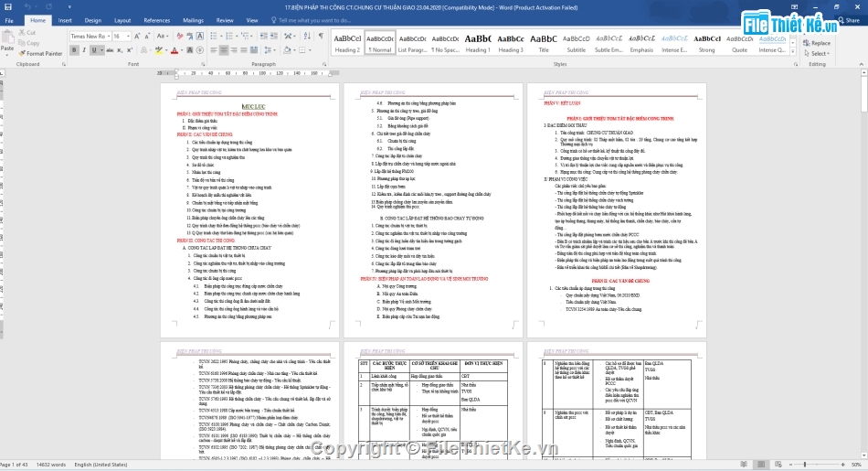The width and height of the screenshot is (868, 471).
Task: Switch to Print Layout view in status bar
Action: [761, 465]
